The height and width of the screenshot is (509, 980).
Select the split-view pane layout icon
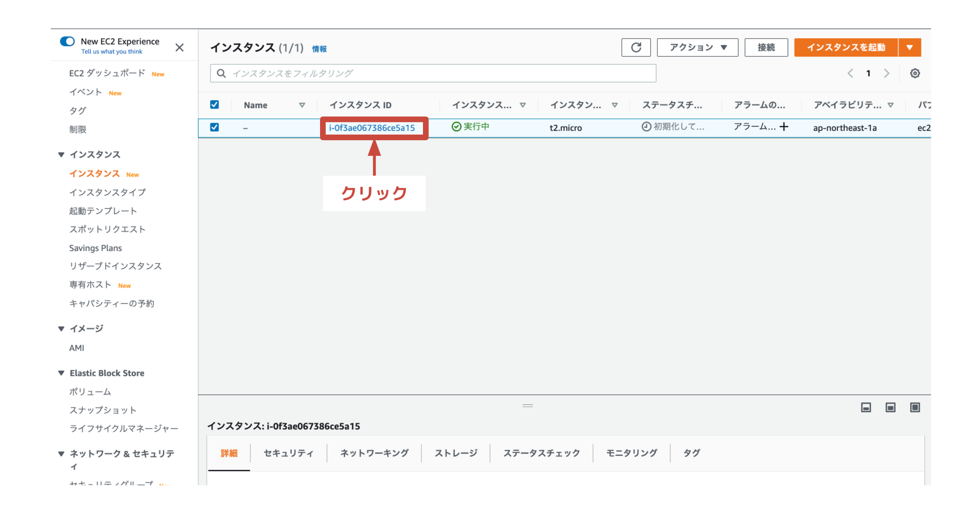click(890, 407)
